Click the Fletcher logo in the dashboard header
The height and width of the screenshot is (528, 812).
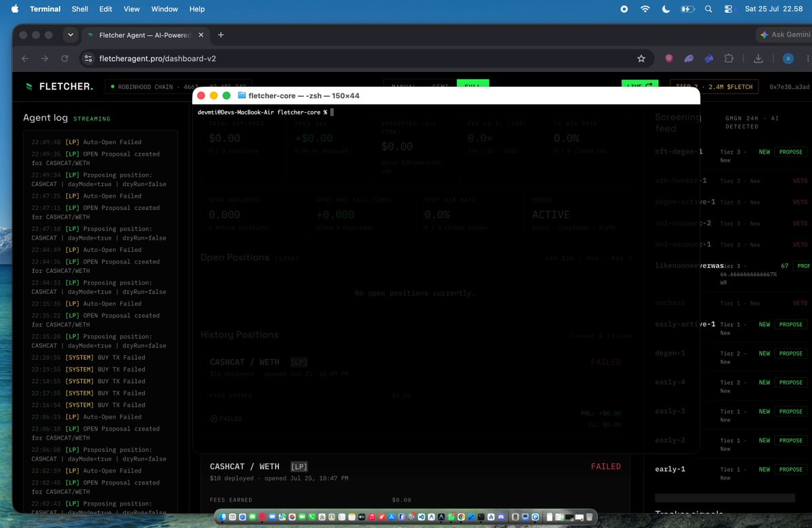[x=60, y=87]
